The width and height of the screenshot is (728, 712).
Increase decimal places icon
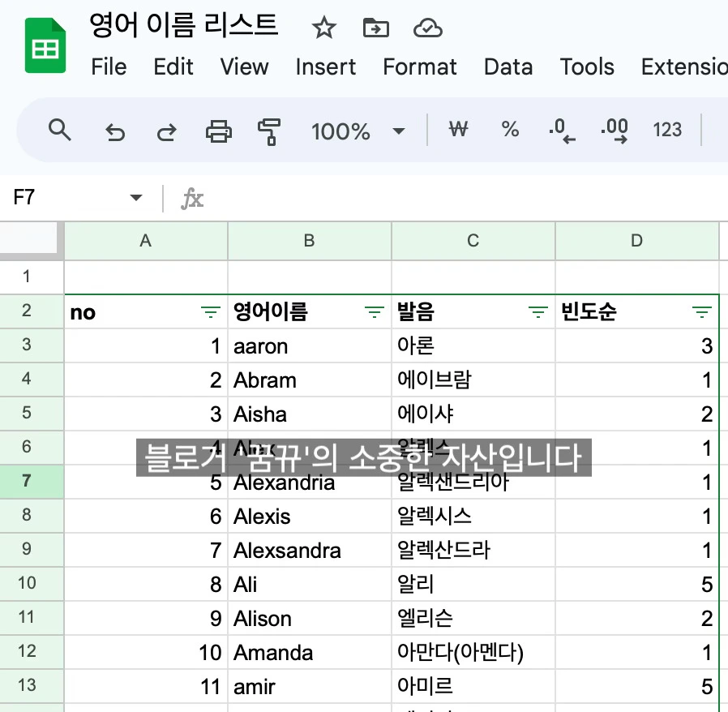tap(615, 131)
